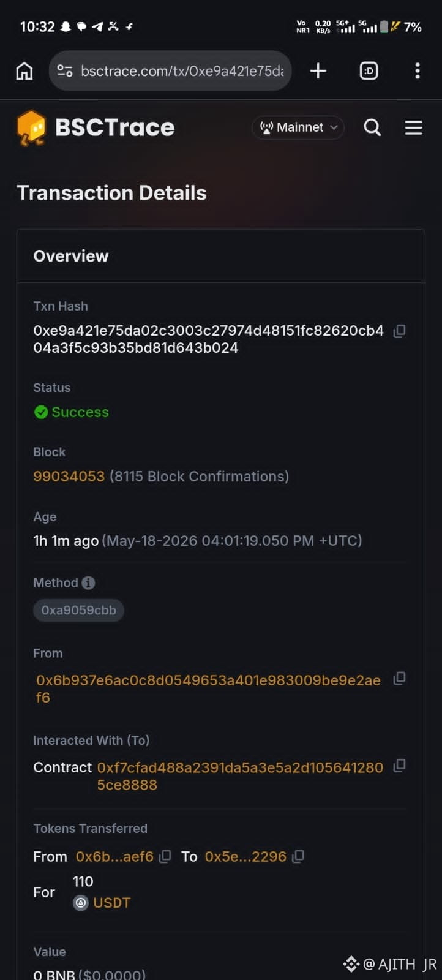The height and width of the screenshot is (980, 442).
Task: Open block 99034053 link
Action: coord(69,477)
